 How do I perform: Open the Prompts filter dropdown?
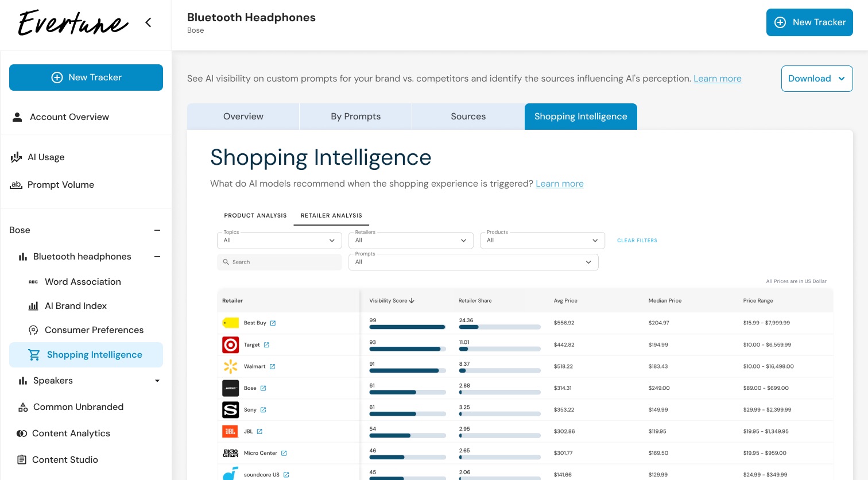[x=474, y=262]
